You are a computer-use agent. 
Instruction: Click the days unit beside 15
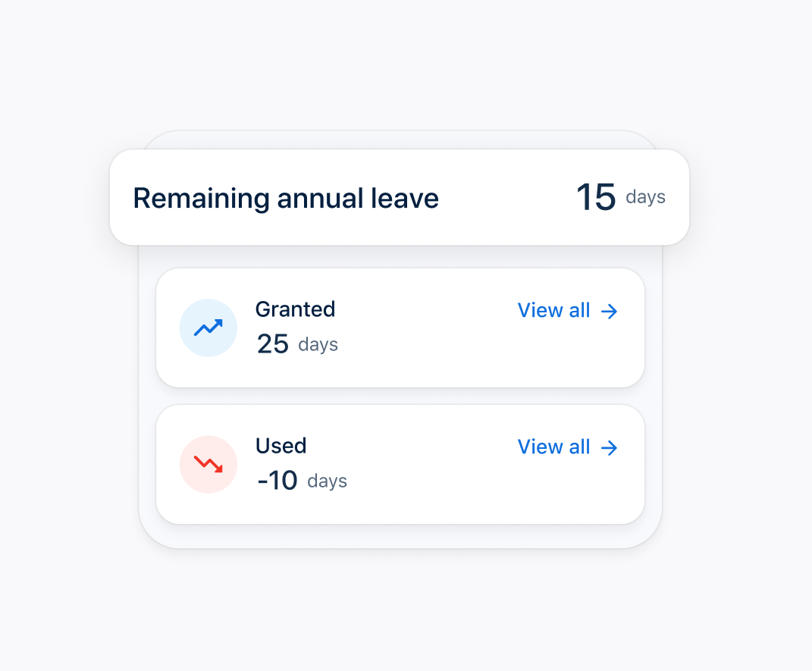(x=646, y=197)
